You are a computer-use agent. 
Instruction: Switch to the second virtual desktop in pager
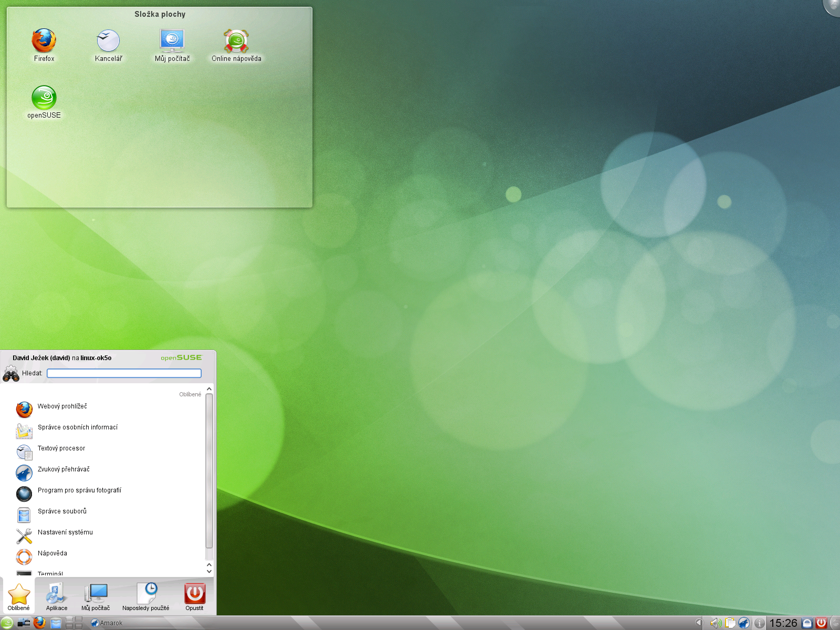(78, 619)
